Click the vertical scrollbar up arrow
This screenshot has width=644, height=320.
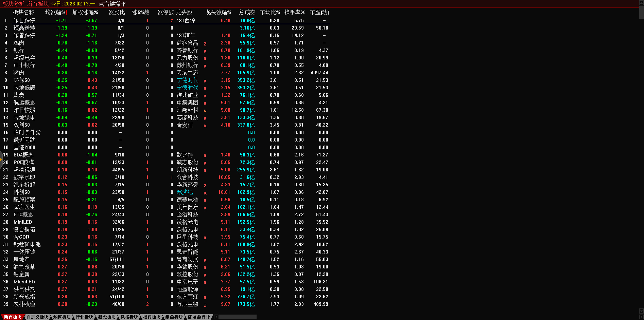click(x=641, y=2)
